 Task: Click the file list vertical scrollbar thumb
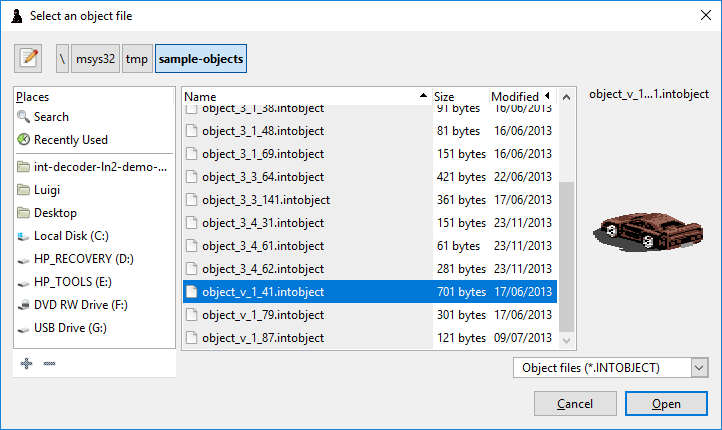click(566, 256)
